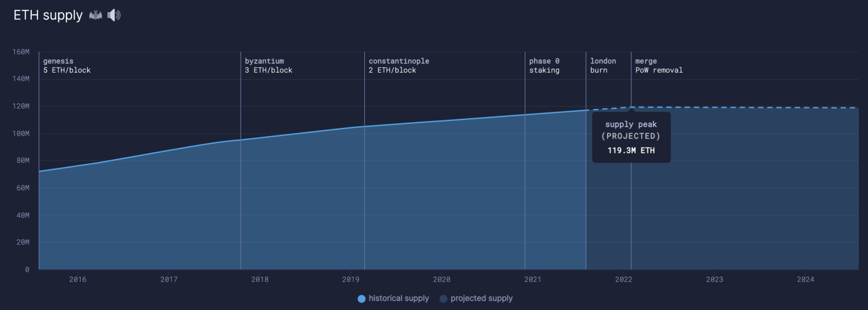868x310 pixels.
Task: Click the 20M y-axis label
Action: tap(23, 242)
